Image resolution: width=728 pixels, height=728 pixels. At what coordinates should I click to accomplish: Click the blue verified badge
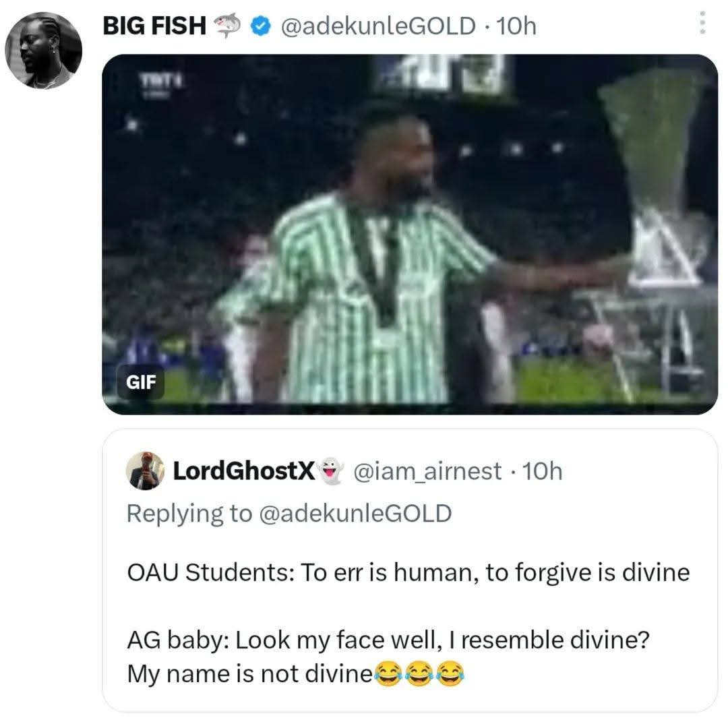coord(260,26)
